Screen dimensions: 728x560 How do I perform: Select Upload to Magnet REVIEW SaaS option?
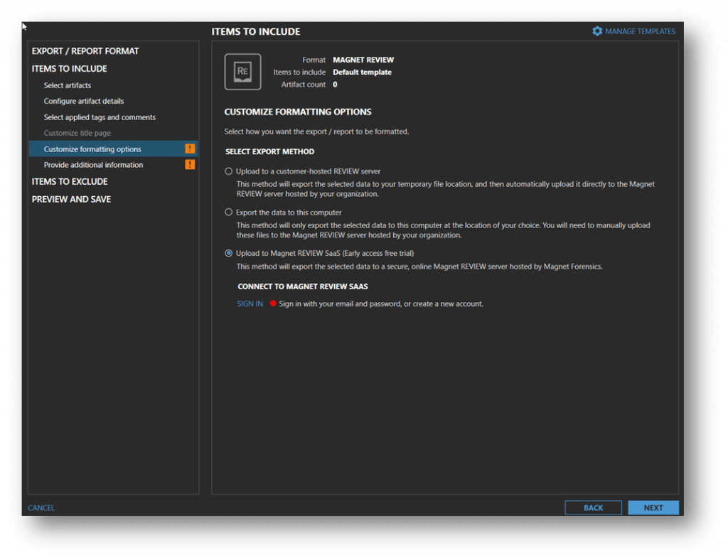click(x=228, y=253)
